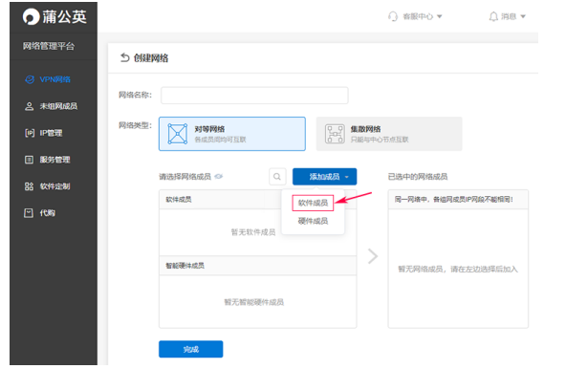
Task: Click the member search magnifier button
Action: point(277,176)
